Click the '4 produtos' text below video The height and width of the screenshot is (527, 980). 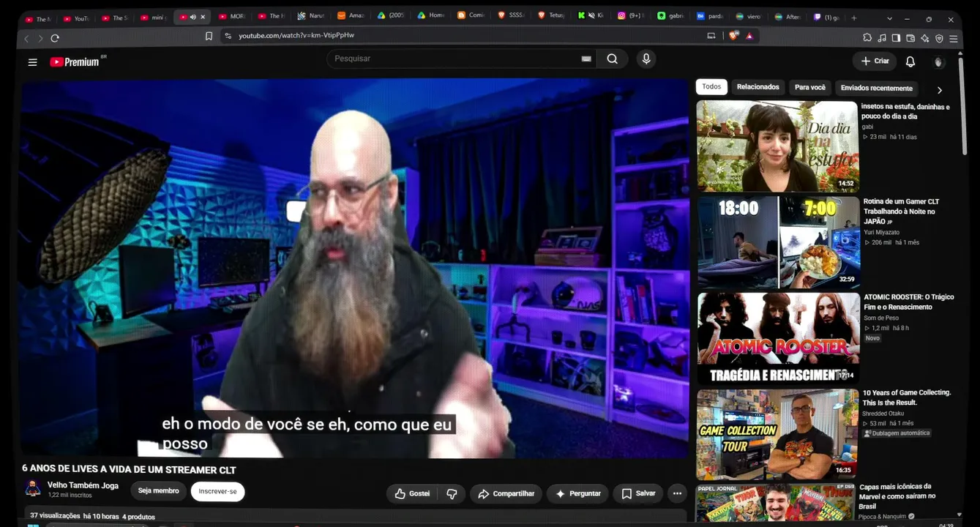click(138, 517)
